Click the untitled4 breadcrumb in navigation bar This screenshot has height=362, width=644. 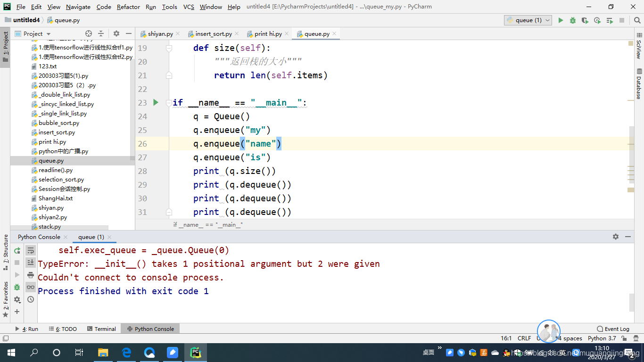pyautogui.click(x=22, y=20)
